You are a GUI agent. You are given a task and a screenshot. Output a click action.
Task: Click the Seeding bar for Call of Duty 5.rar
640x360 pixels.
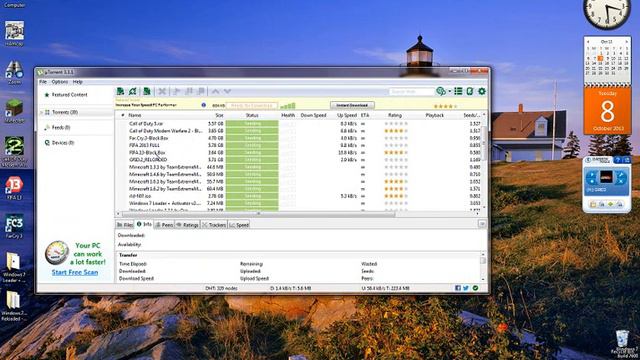click(252, 124)
